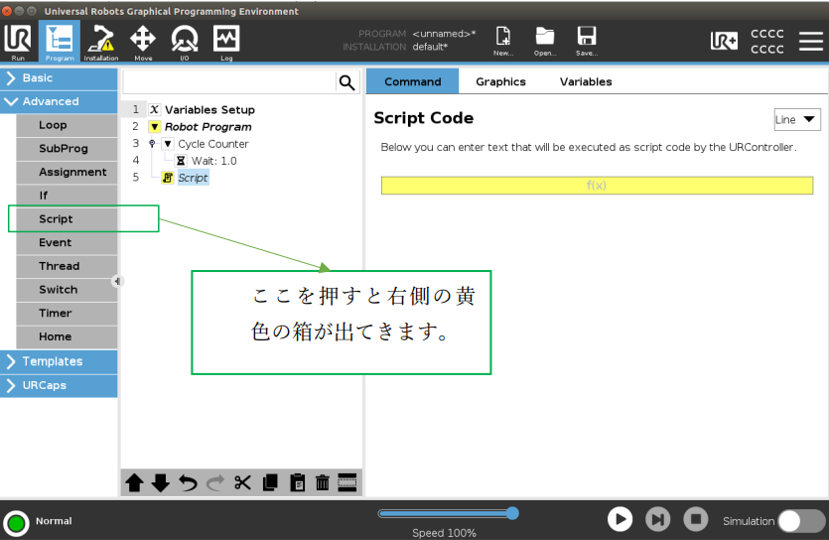Viewport: 829px width, 540px height.
Task: Click the <unnamed>* program name
Action: [x=444, y=34]
